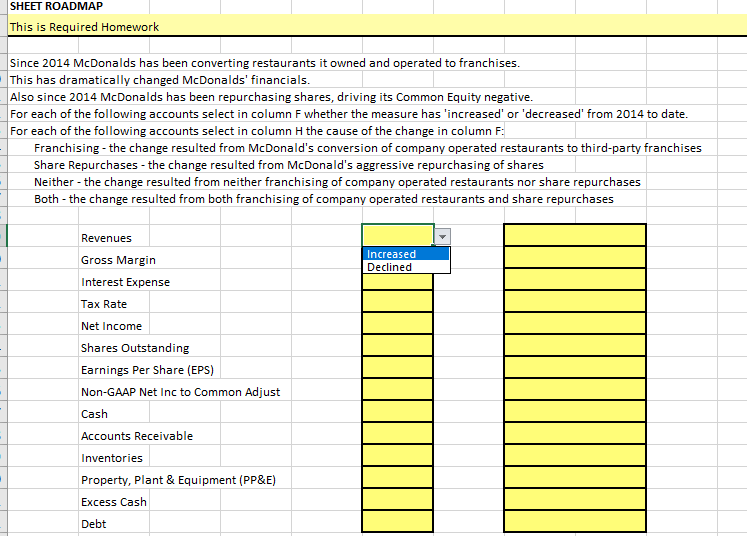
Task: Select the column F cell for PP&E
Action: click(x=398, y=477)
